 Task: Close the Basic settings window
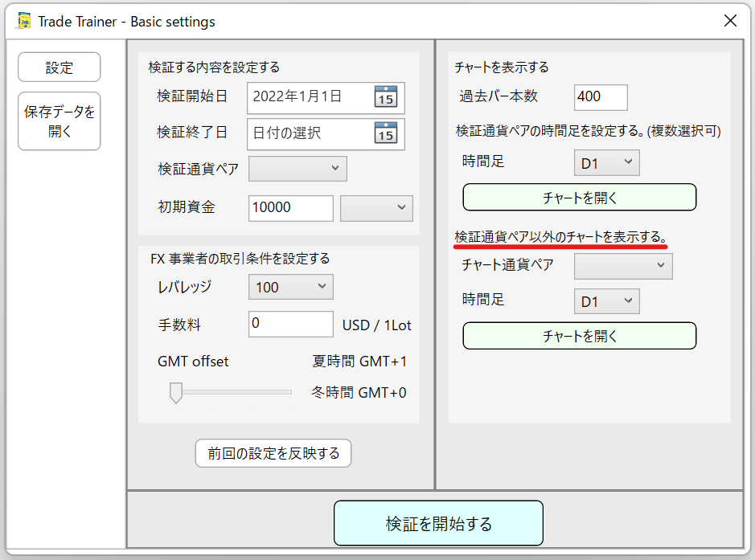pos(730,21)
